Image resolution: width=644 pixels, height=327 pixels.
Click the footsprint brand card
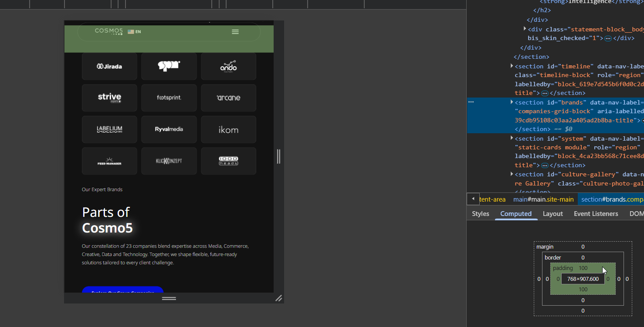click(169, 98)
